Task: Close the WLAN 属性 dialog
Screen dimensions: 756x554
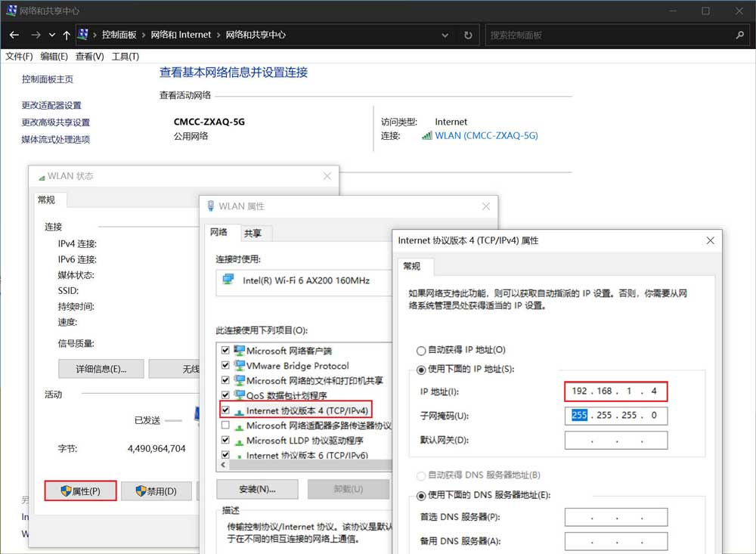Action: [486, 206]
